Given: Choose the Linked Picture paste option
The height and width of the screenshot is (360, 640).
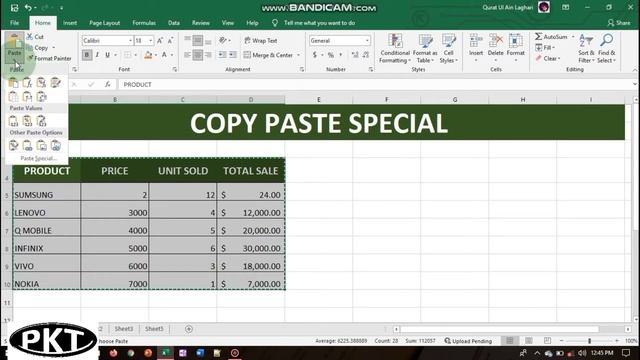Looking at the screenshot, I should 56,145.
